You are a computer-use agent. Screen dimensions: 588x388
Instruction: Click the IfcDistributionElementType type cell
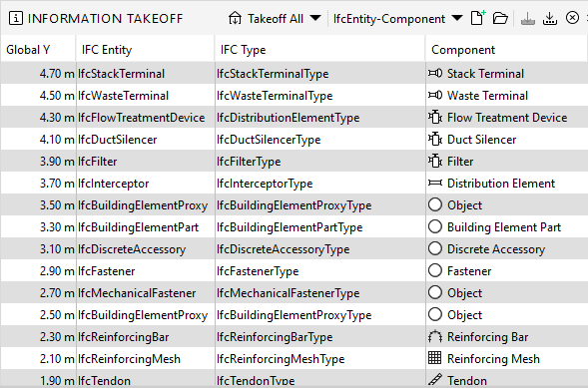[x=320, y=118]
